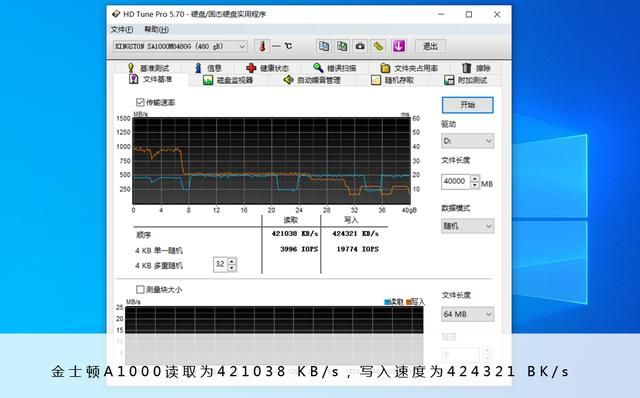640x398 pixels.
Task: Click the copy text to clipboard icon
Action: (x=324, y=46)
